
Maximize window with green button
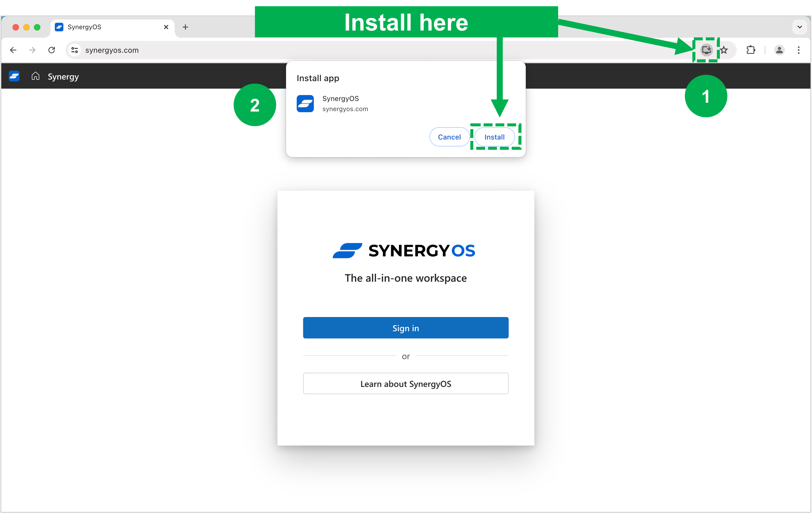[x=37, y=27]
